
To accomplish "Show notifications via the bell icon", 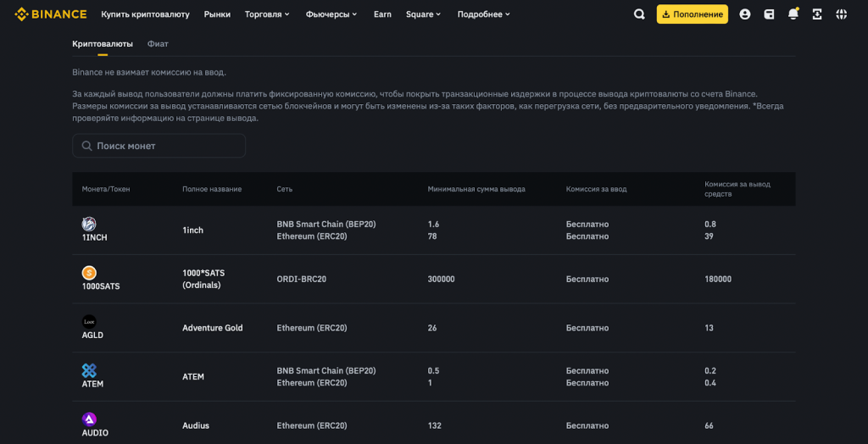I will [793, 14].
